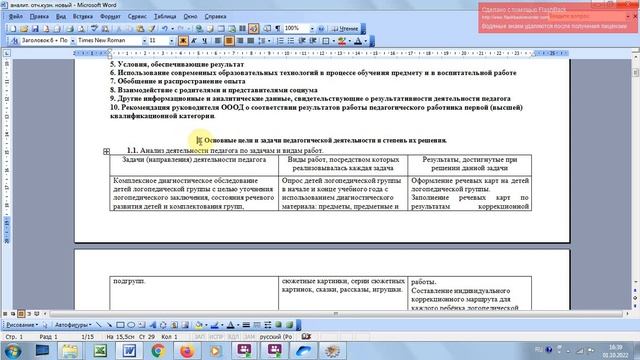The width and height of the screenshot is (640, 360).
Task: Decrease the paragraph indent
Action: [301, 40]
